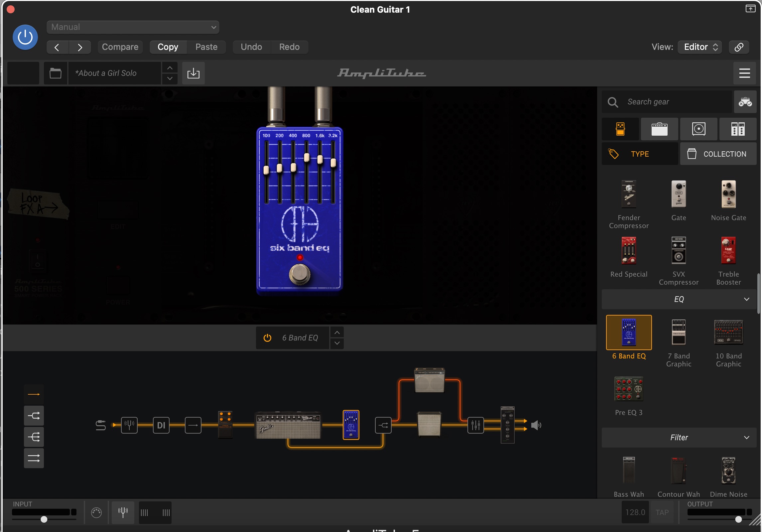This screenshot has width=762, height=532.
Task: Select the Treble Booster pedal
Action: (729, 261)
